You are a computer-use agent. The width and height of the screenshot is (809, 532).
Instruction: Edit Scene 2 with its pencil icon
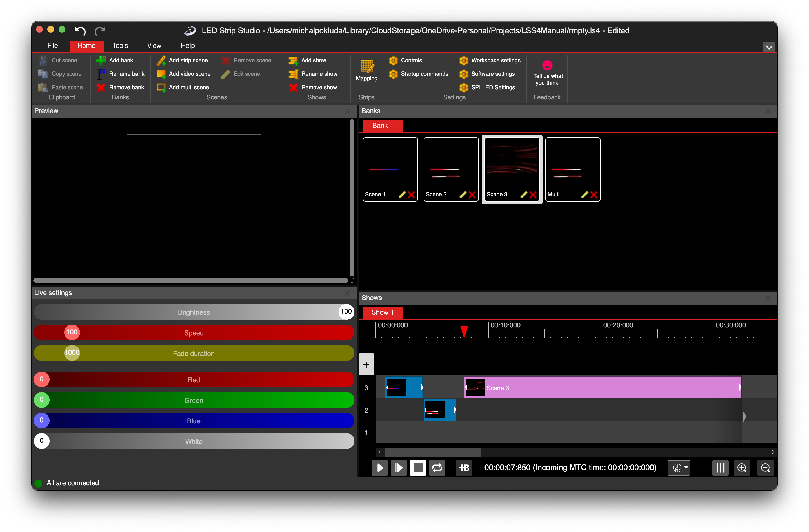(x=463, y=194)
